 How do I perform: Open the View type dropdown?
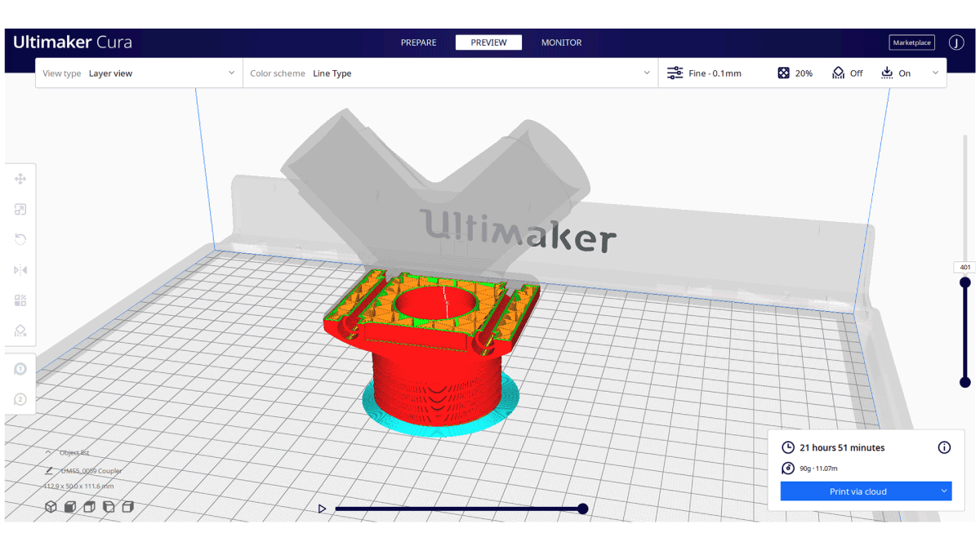[x=139, y=73]
